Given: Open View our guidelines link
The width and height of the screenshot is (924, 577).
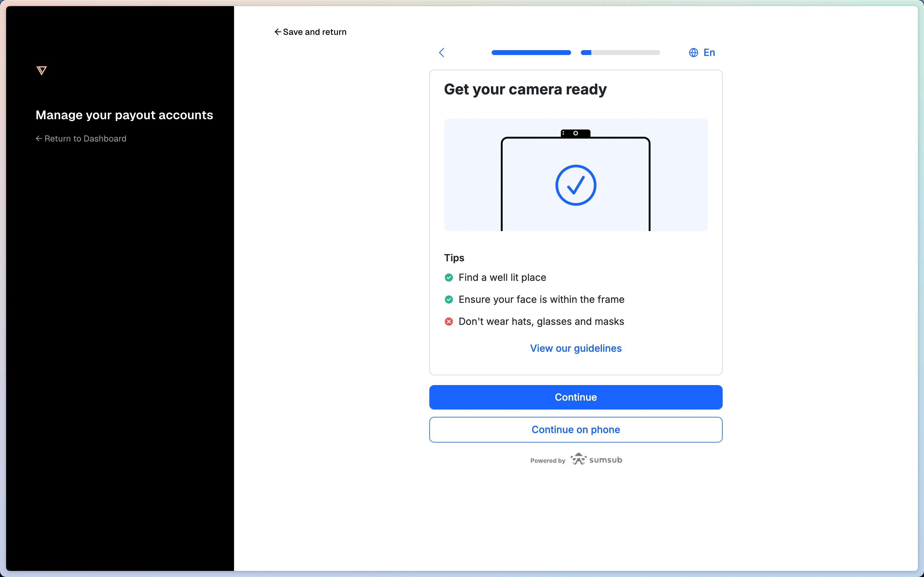Looking at the screenshot, I should [576, 348].
